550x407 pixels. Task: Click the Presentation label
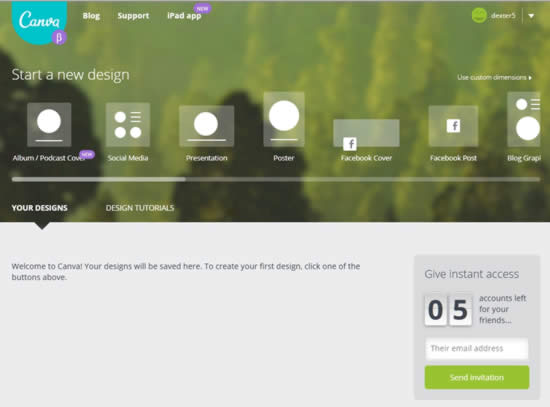207,158
